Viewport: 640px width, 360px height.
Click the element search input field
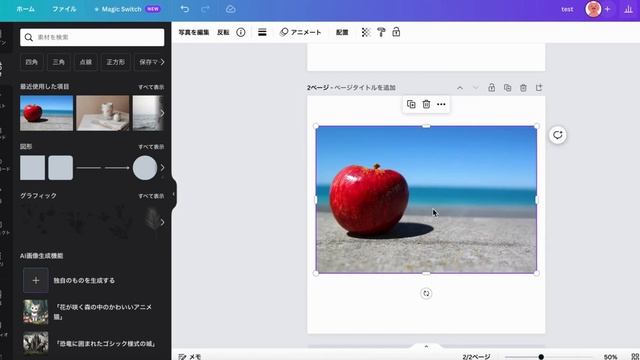pos(92,37)
